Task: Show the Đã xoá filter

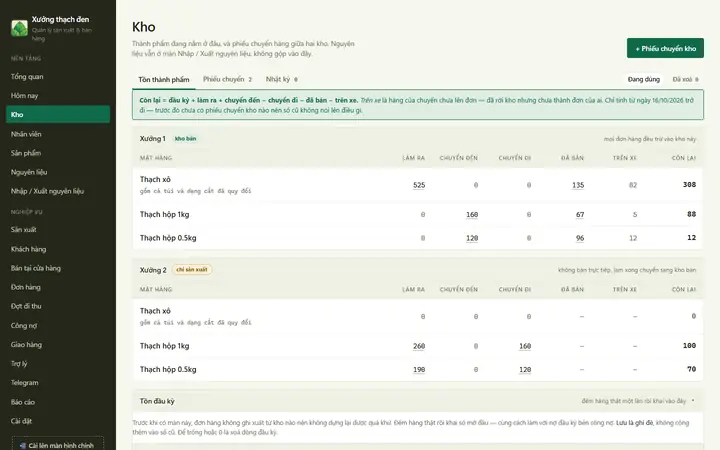Action: pyautogui.click(x=685, y=79)
